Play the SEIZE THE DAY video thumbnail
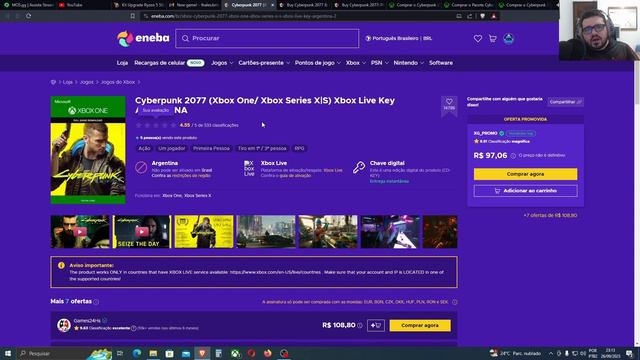Image resolution: width=640 pixels, height=360 pixels. coord(142,232)
